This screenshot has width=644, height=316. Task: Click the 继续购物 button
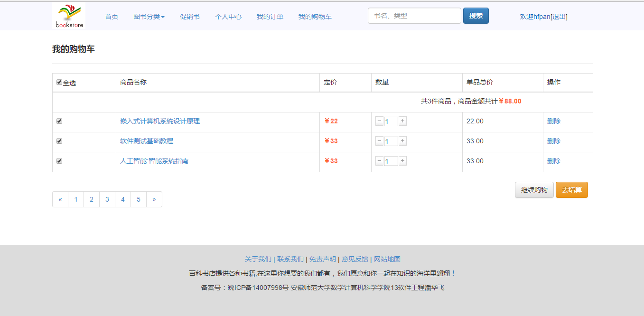534,190
